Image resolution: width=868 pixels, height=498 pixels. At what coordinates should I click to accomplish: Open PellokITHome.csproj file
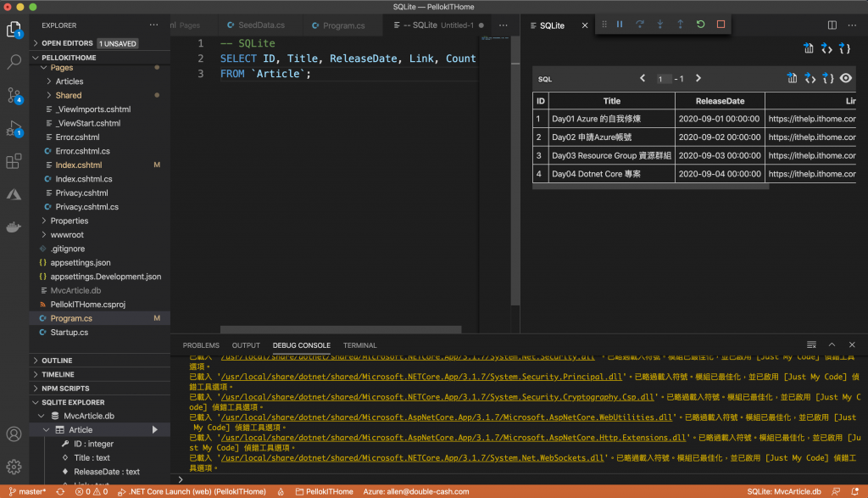[87, 304]
